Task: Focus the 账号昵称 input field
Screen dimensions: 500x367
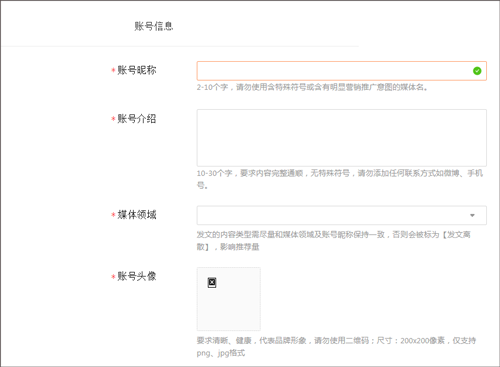Action: 342,71
